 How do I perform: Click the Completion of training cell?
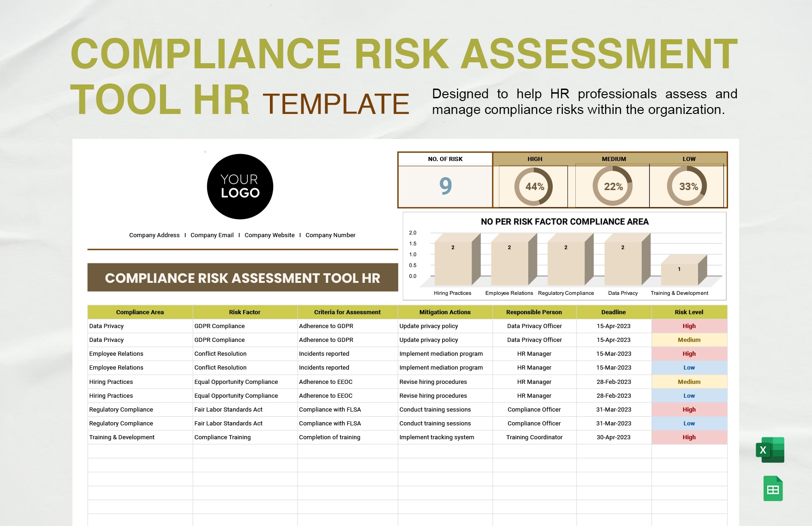pos(347,437)
